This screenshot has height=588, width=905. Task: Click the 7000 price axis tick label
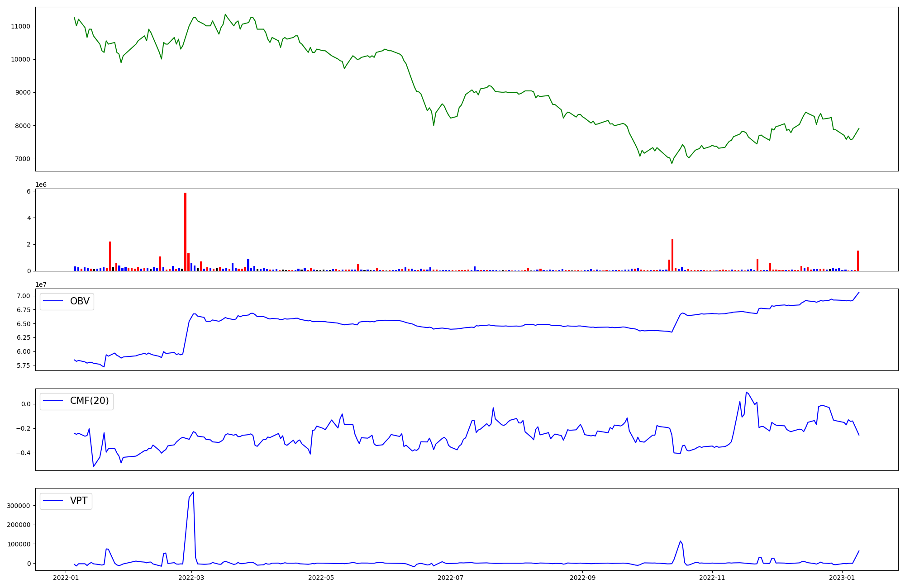coord(22,159)
